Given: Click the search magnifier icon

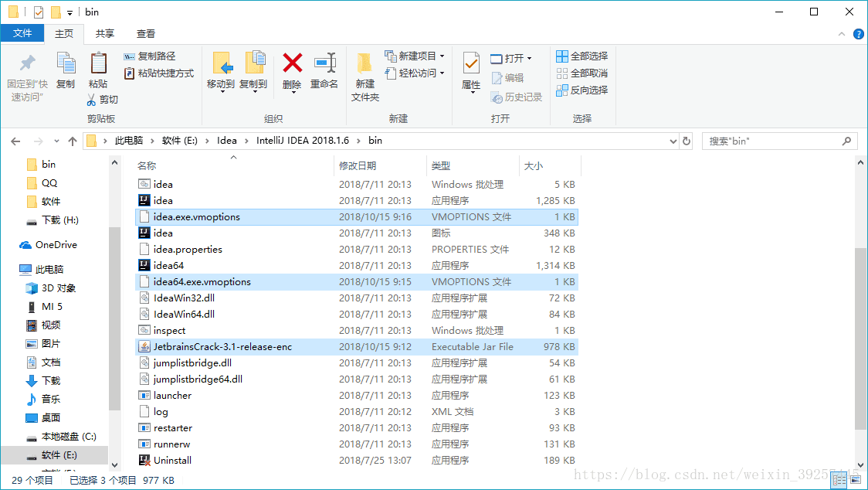Looking at the screenshot, I should point(846,141).
